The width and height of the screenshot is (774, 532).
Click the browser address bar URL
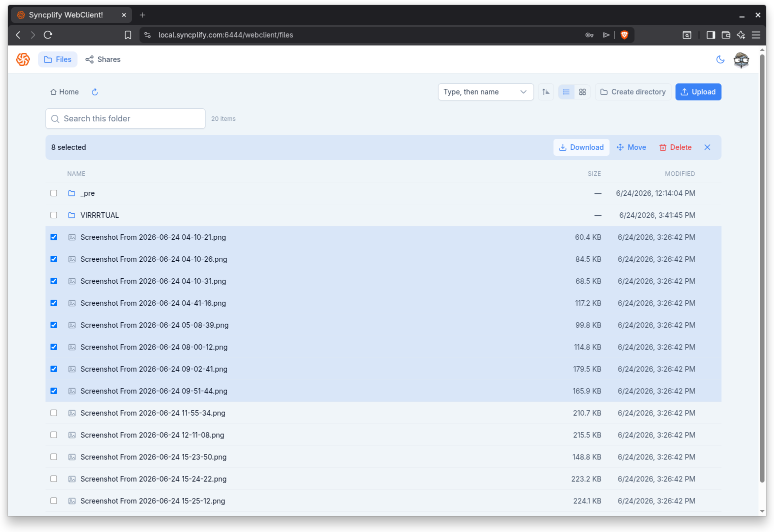[225, 35]
